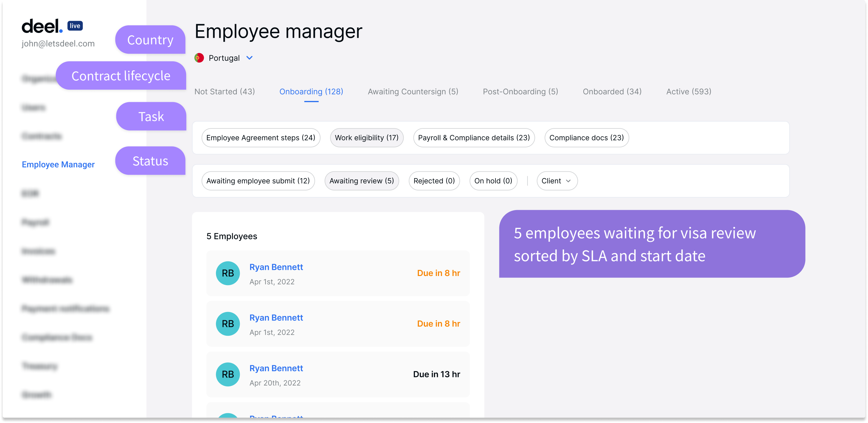Switch to the Not Started (43) tab
868x423 pixels.
(x=225, y=91)
